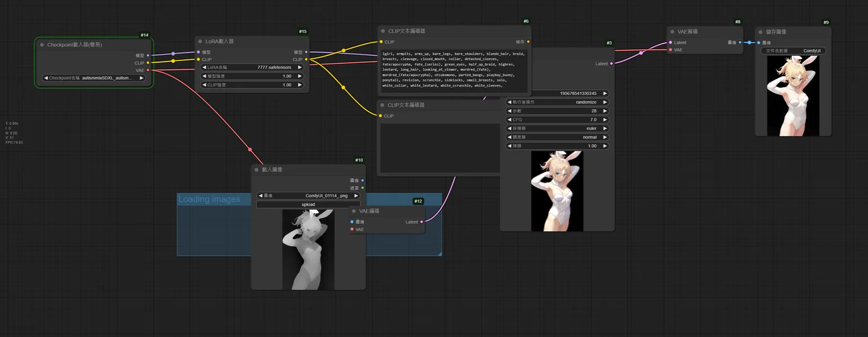
Task: Collapse the VAE解碼 node via its title dot
Action: coord(672,32)
